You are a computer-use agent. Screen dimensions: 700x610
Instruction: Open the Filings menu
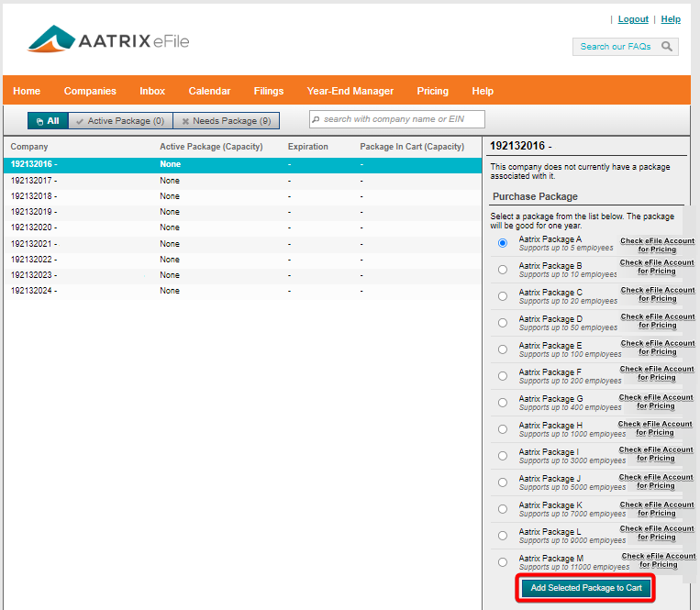pos(269,91)
